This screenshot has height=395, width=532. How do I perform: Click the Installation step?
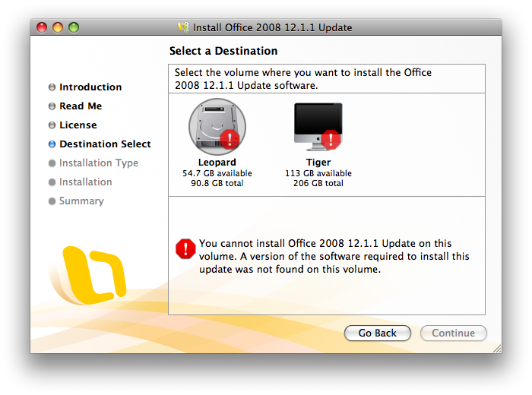85,182
